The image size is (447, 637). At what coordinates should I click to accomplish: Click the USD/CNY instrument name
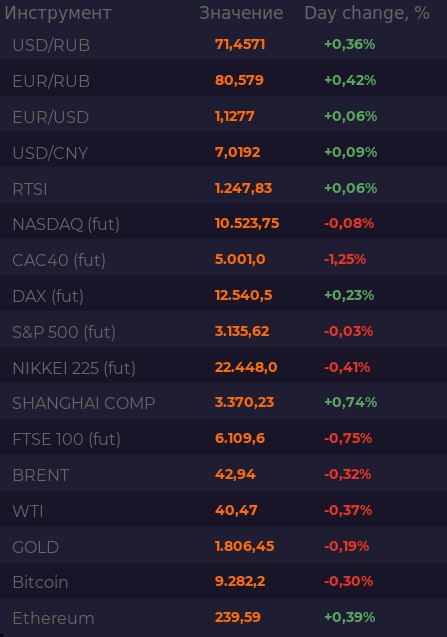(x=50, y=153)
